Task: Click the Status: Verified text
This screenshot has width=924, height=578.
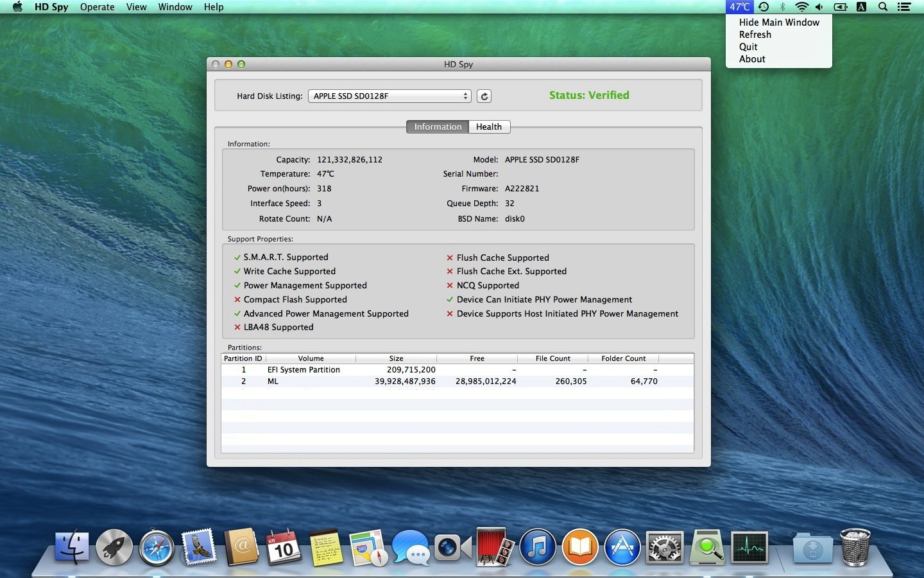Action: coord(589,95)
